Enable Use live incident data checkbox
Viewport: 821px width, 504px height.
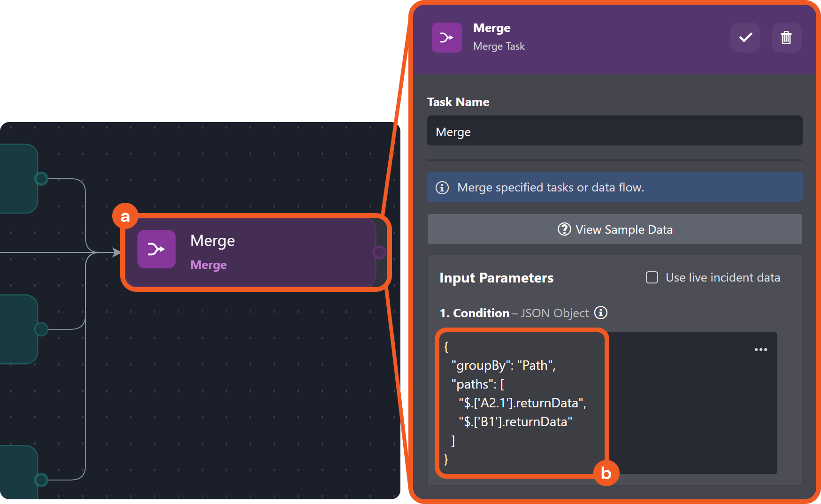[x=652, y=277]
